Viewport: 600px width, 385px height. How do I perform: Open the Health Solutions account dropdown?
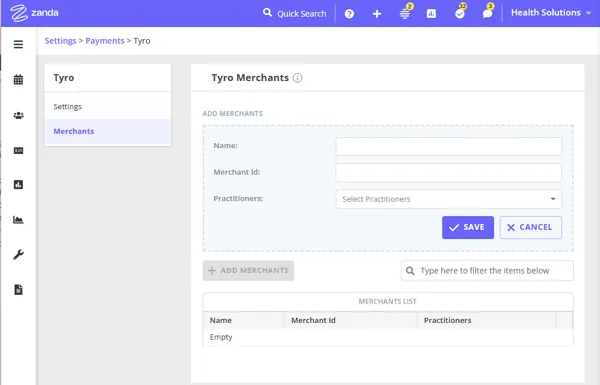[551, 13]
